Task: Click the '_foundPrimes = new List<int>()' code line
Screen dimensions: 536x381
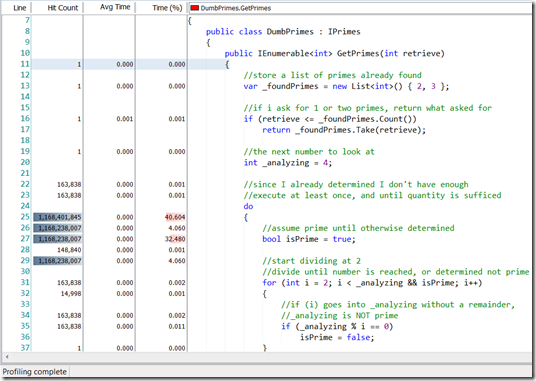Action: click(x=346, y=86)
